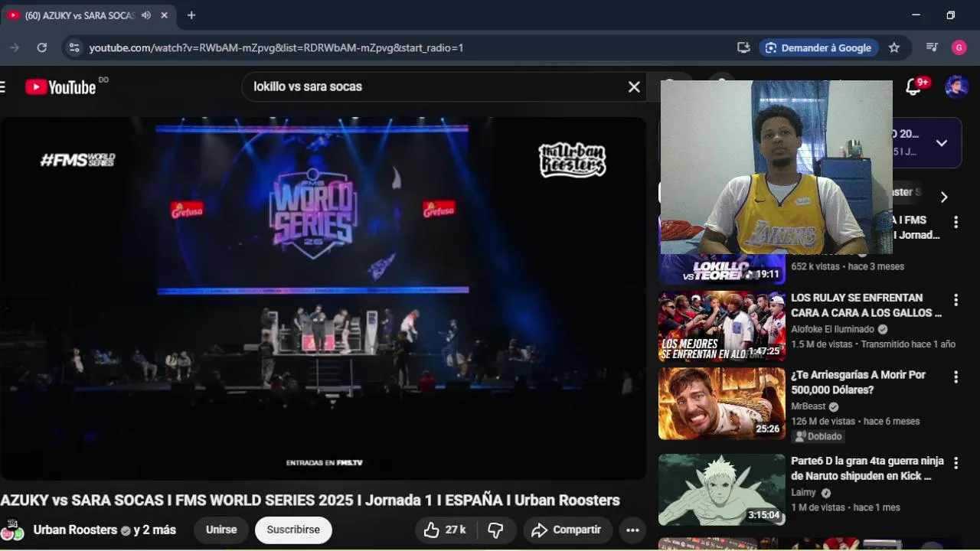The image size is (980, 551).
Task: Collapse the playlist panel chevron
Action: pyautogui.click(x=942, y=143)
